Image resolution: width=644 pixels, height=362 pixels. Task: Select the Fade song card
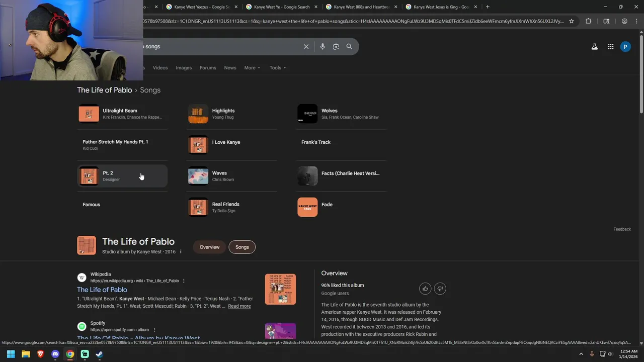coord(341,207)
